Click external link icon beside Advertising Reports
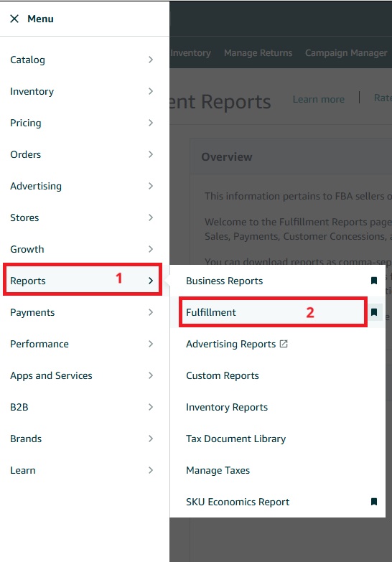This screenshot has width=392, height=562. pos(284,344)
